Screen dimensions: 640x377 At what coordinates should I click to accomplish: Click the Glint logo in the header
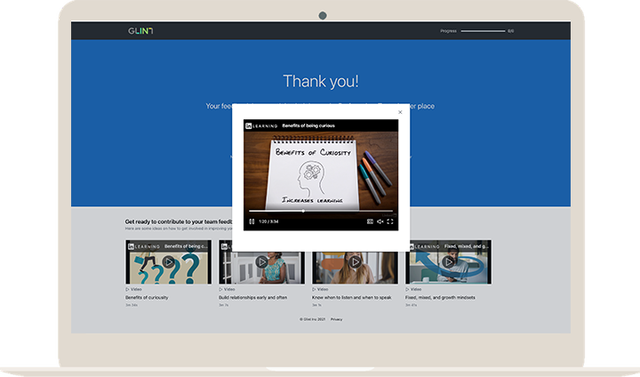pyautogui.click(x=140, y=31)
